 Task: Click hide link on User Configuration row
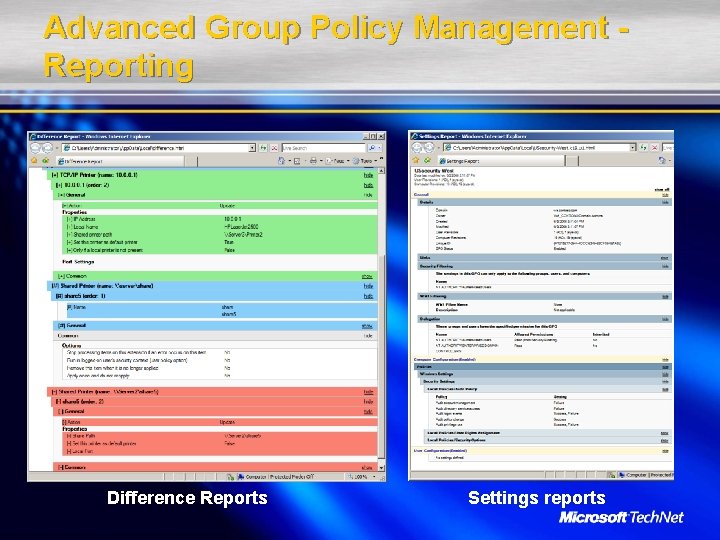pos(665,451)
